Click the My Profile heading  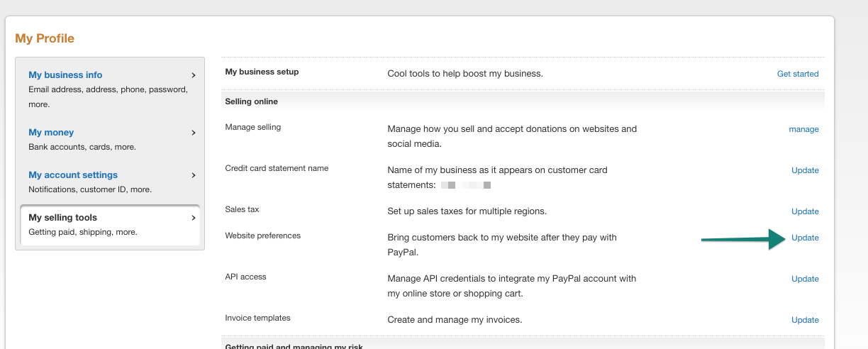[45, 38]
